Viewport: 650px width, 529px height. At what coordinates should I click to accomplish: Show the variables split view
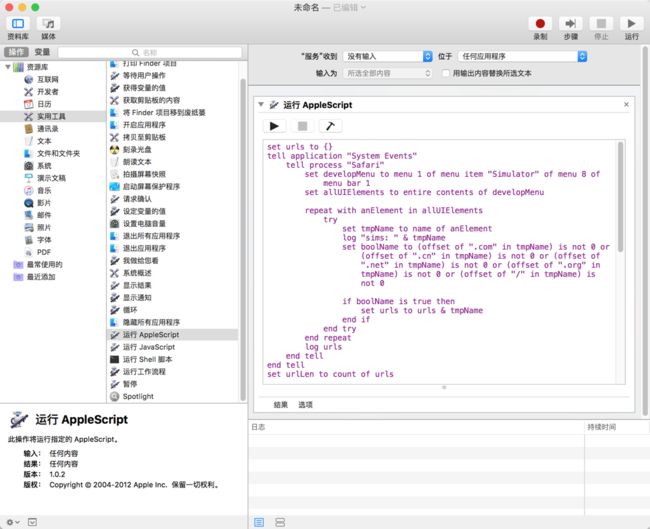280,522
